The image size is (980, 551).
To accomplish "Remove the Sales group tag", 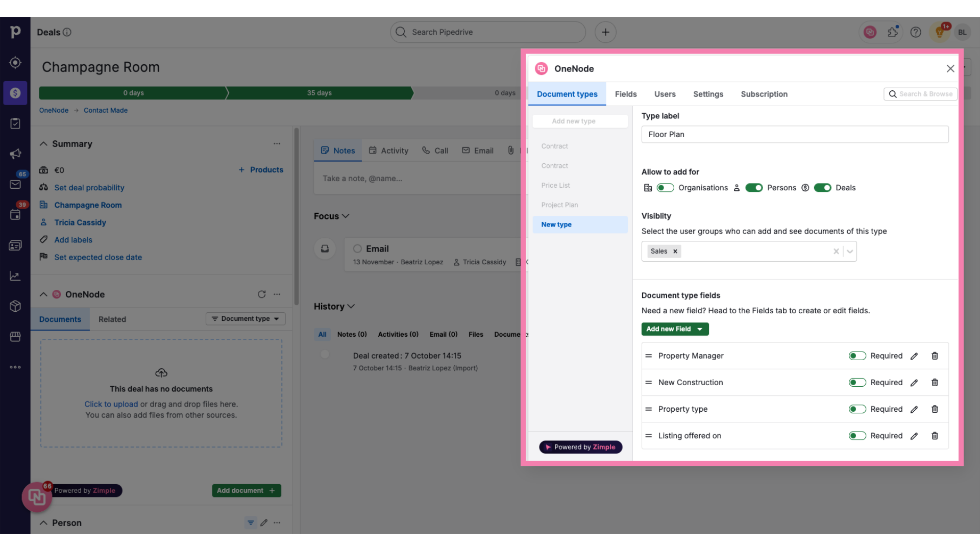I will [x=675, y=251].
